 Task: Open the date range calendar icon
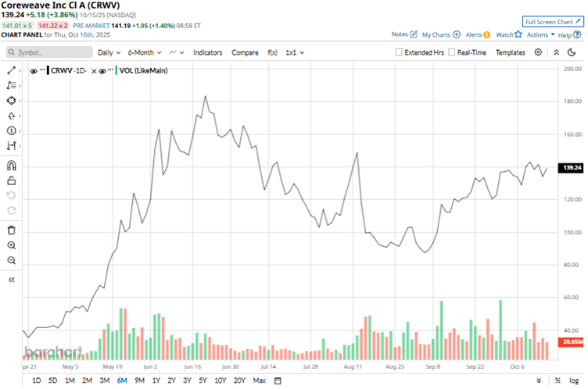point(278,380)
